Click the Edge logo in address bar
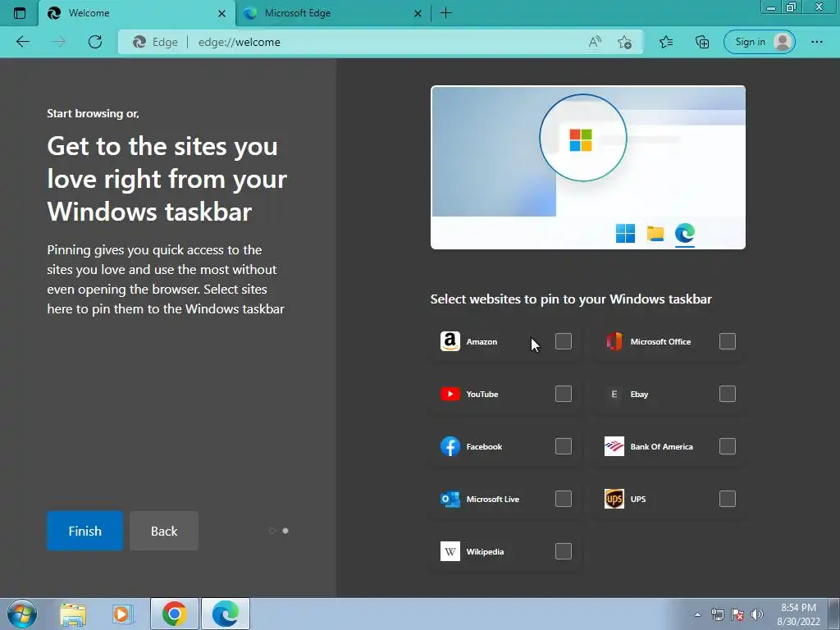Screen dimensions: 840x630 pyautogui.click(x=139, y=42)
